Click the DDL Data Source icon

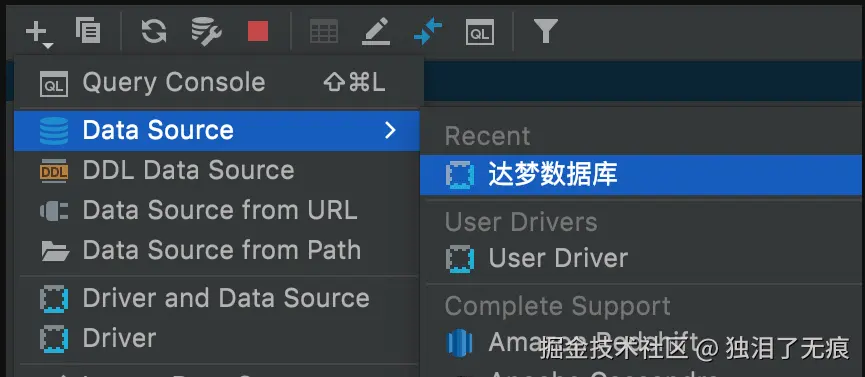[54, 172]
